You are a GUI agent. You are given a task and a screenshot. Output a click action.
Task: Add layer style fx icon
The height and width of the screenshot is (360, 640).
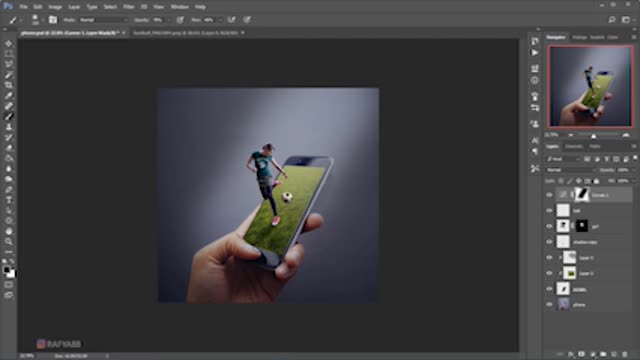pos(571,354)
